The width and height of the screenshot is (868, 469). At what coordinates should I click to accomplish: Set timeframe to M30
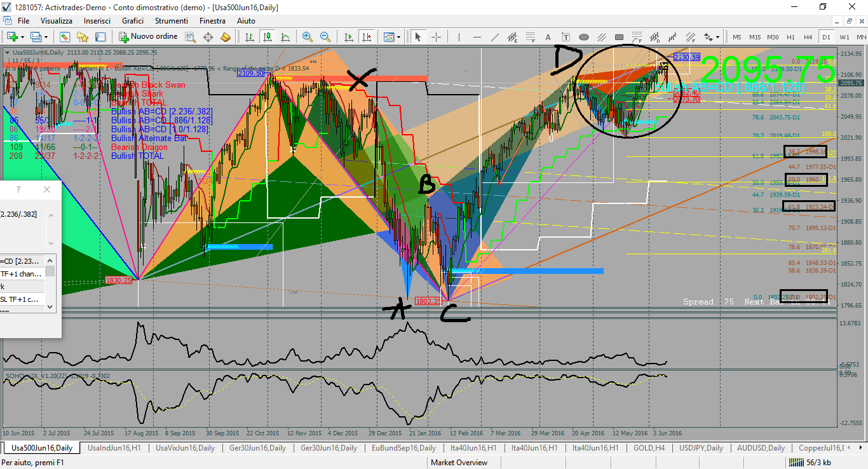pyautogui.click(x=773, y=37)
